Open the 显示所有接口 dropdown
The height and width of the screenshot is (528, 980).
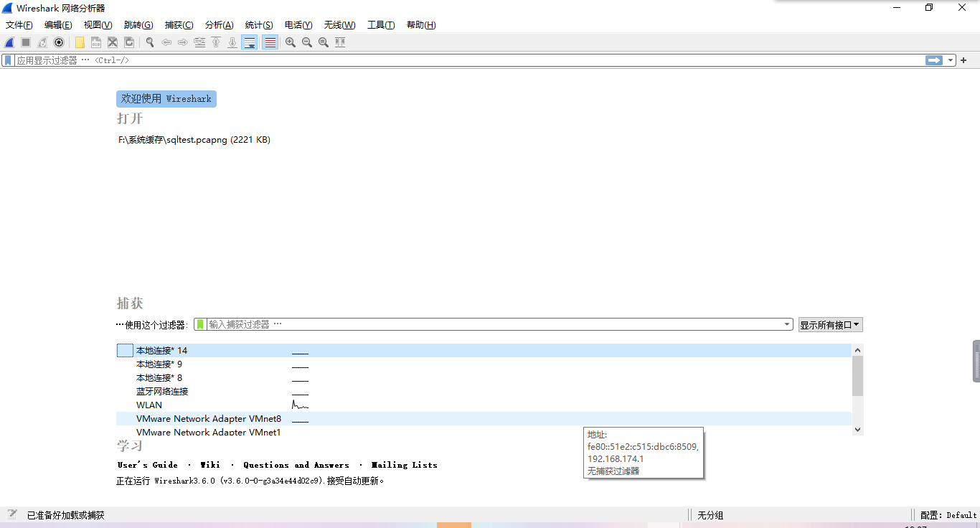point(830,324)
